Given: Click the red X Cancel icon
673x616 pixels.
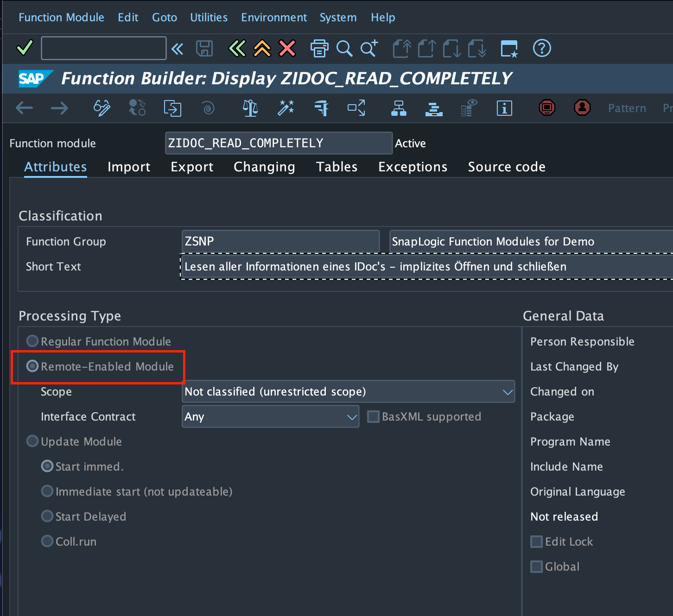Looking at the screenshot, I should [x=287, y=48].
